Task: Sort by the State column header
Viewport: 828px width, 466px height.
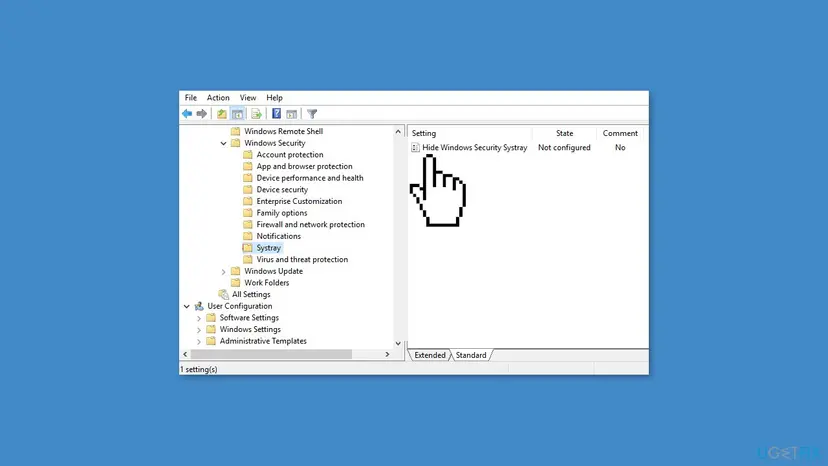Action: pyautogui.click(x=564, y=133)
